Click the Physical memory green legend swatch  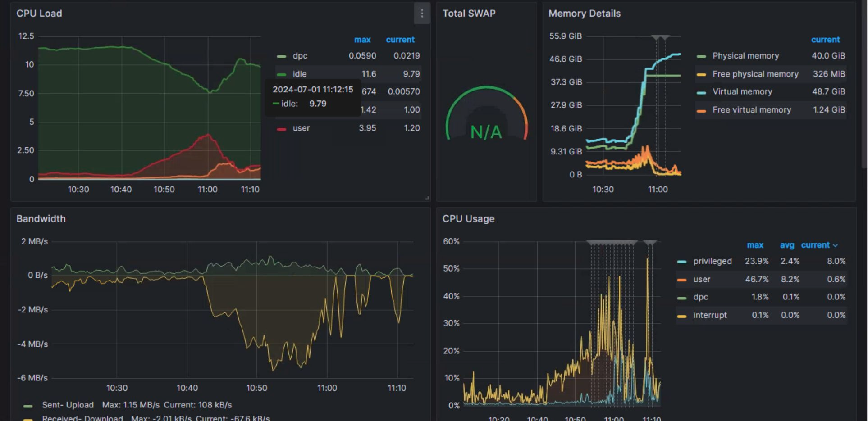tap(701, 56)
